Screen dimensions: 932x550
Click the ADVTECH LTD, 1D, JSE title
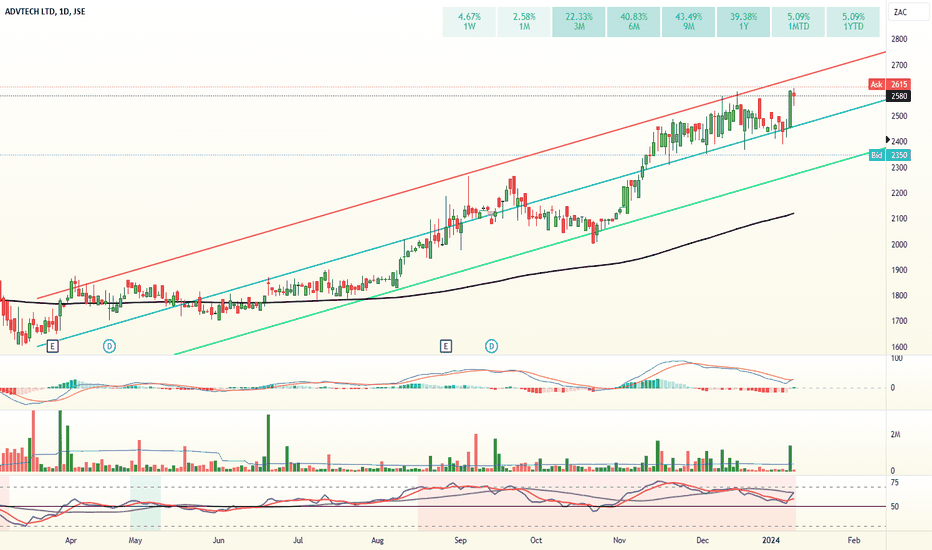click(x=45, y=11)
